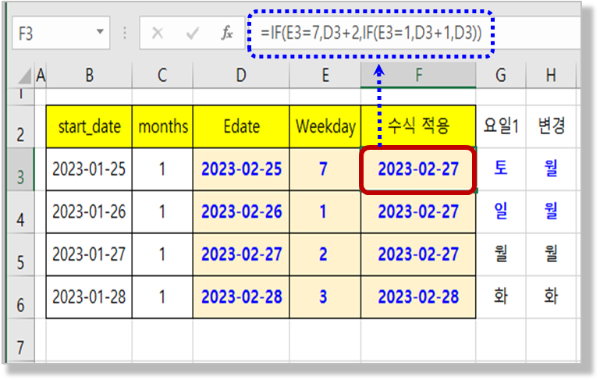Select the 월 cell in H3
Viewport: 600px width, 380px height.
(x=551, y=169)
